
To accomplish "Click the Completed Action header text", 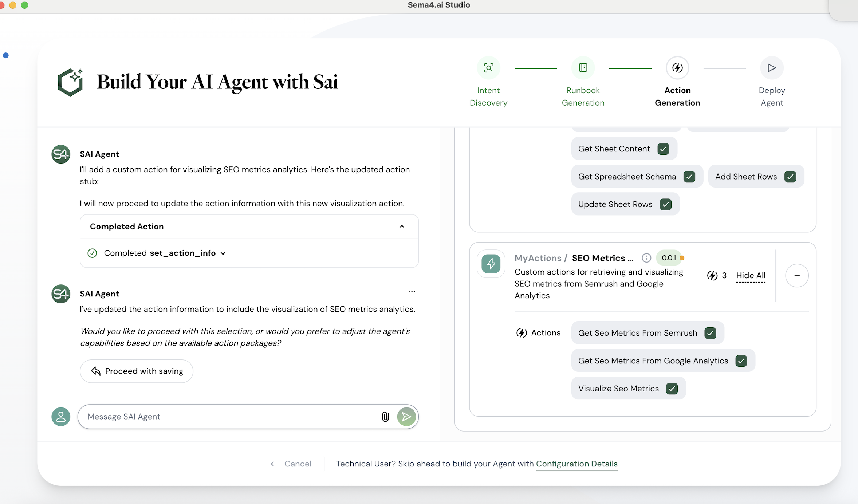I will (x=127, y=227).
